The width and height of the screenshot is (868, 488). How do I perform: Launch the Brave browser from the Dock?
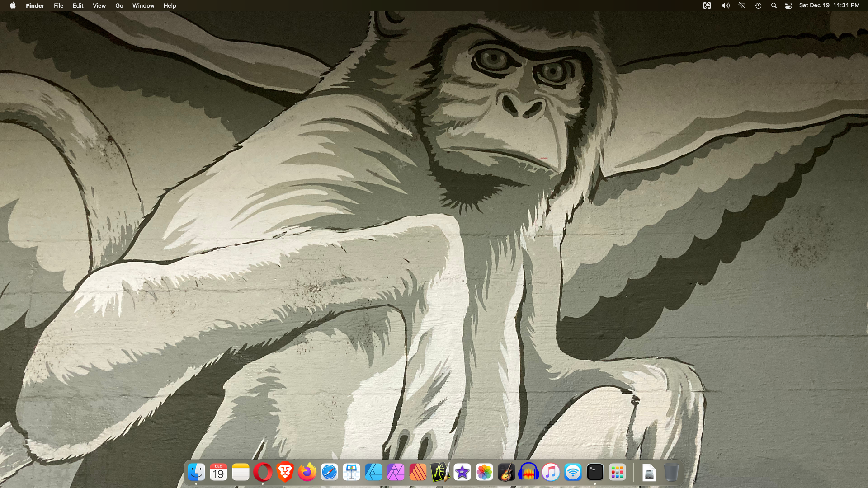tap(285, 473)
